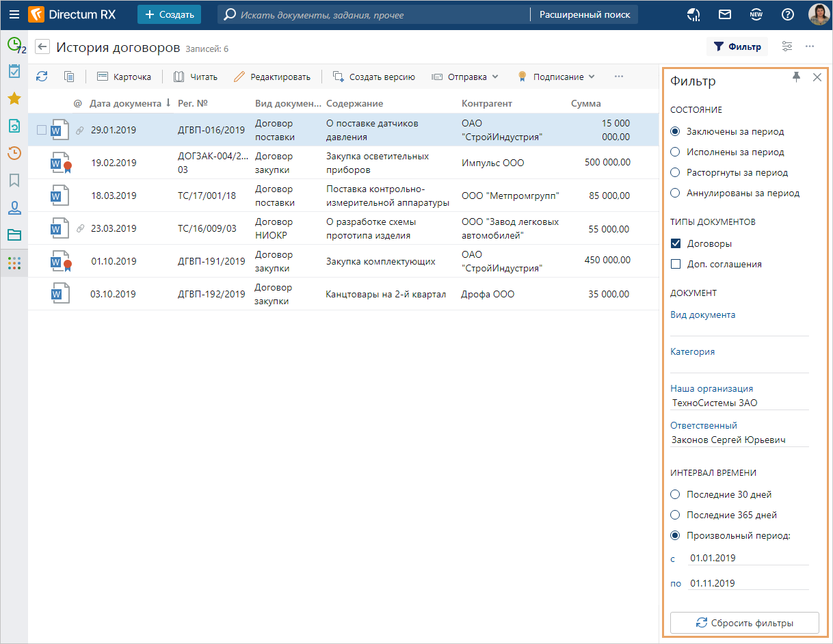
Task: Click Создать версию in the toolbar
Action: [x=374, y=77]
